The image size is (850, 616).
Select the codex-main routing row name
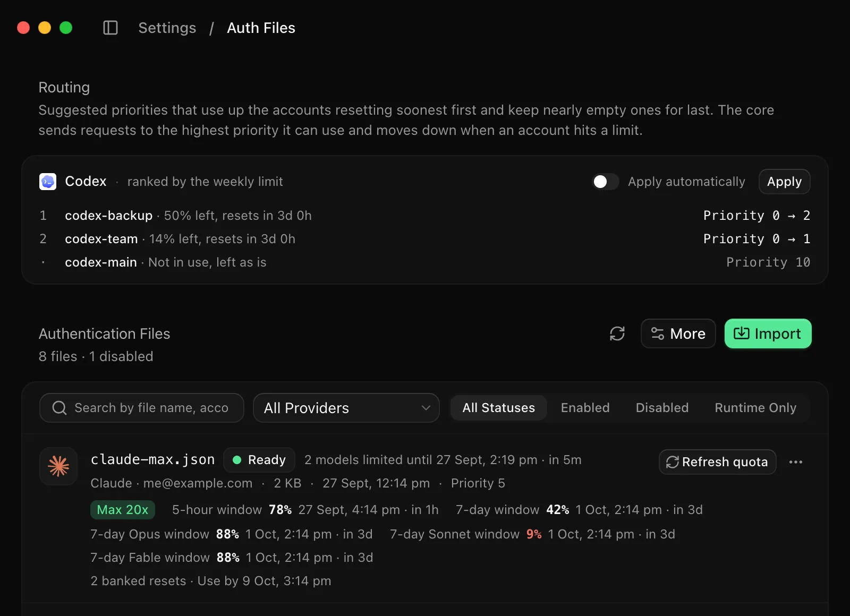101,262
